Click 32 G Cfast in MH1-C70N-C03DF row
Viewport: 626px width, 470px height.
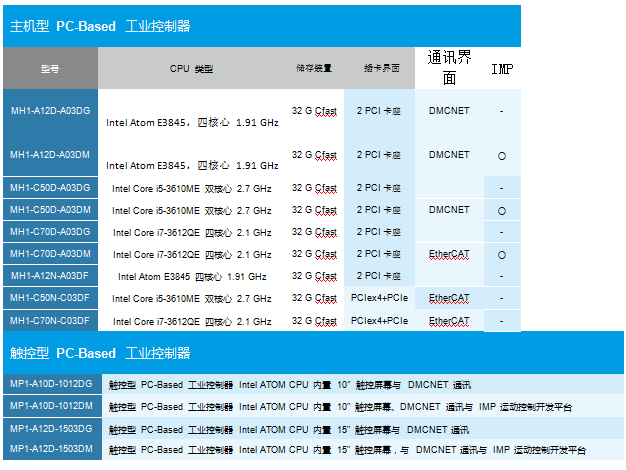tap(314, 321)
